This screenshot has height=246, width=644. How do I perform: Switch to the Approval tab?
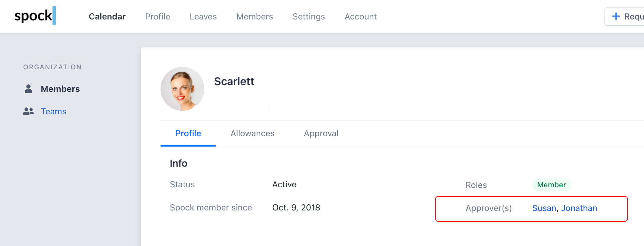click(x=321, y=133)
